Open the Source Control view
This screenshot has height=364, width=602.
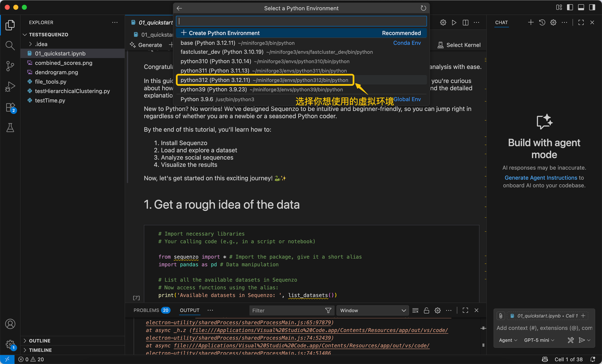click(10, 66)
